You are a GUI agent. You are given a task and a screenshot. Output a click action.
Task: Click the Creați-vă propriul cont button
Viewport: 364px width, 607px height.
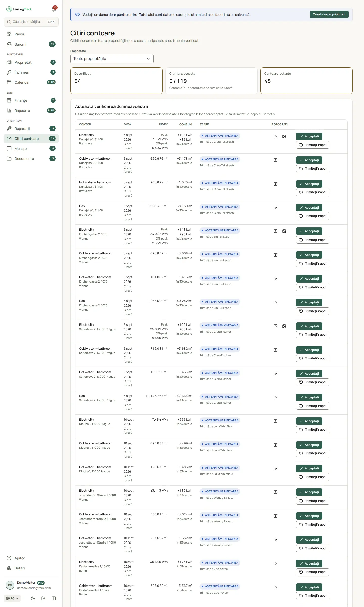[x=329, y=14]
